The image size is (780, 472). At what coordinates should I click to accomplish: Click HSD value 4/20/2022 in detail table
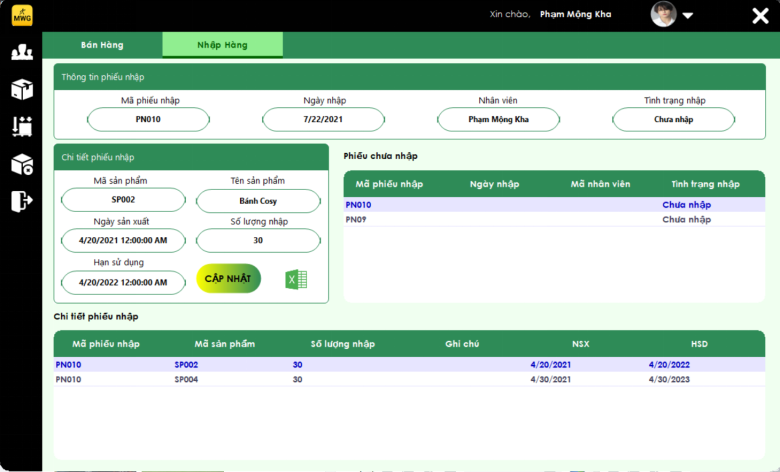click(x=669, y=365)
